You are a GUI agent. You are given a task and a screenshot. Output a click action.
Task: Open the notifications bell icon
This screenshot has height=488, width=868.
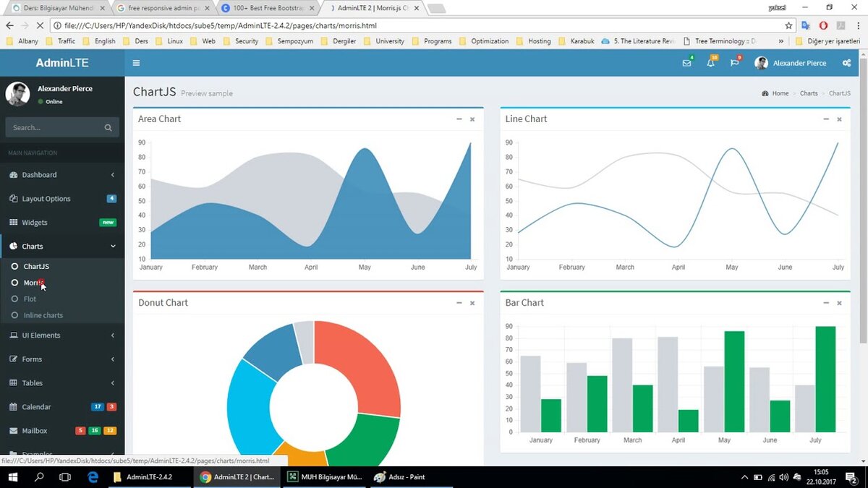710,63
